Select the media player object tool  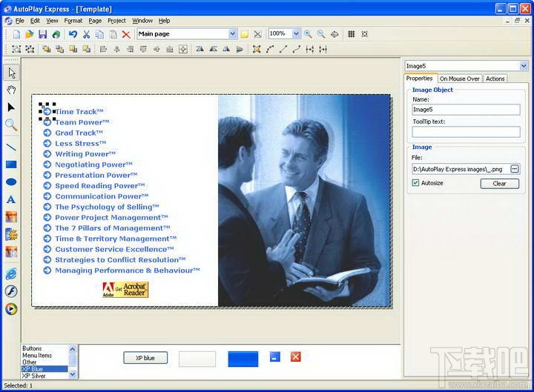(11, 309)
